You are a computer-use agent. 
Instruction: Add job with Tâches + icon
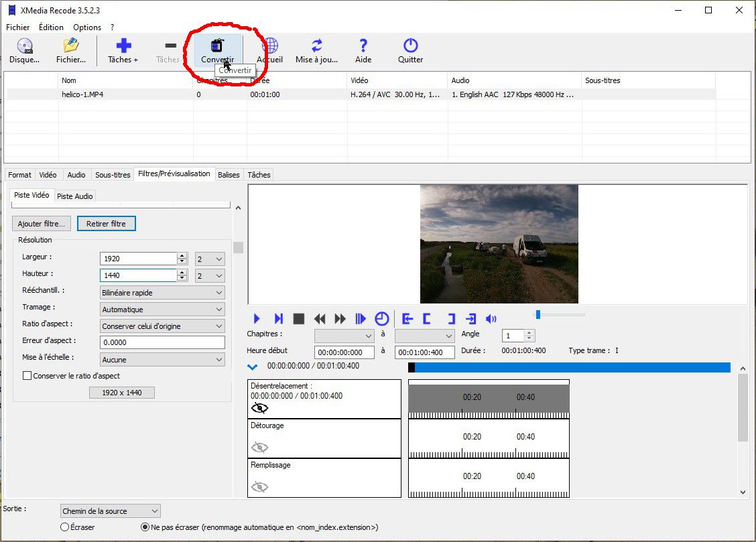[123, 51]
